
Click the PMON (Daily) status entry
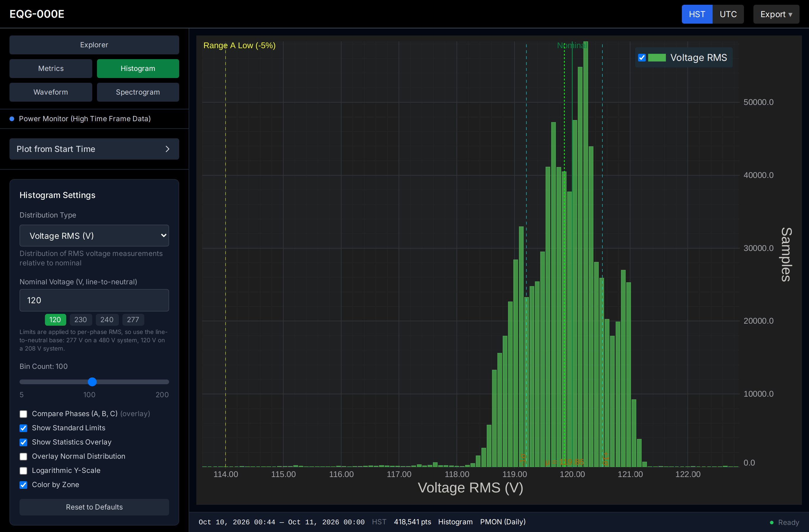pos(503,522)
